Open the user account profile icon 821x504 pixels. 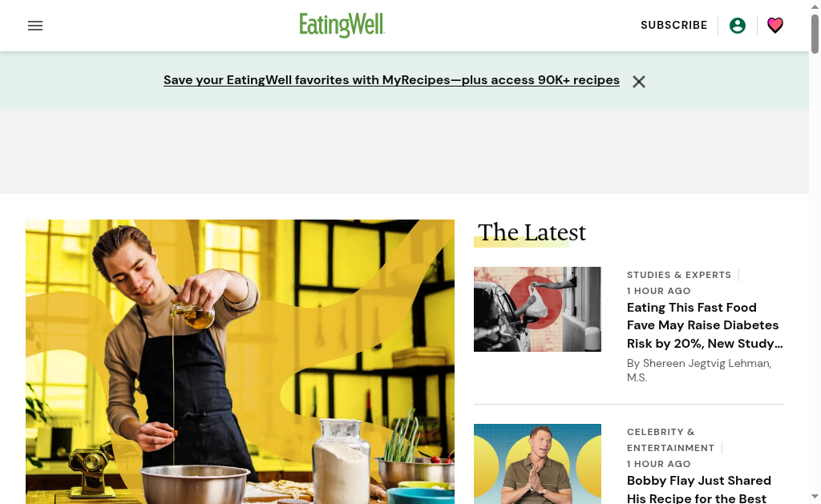pyautogui.click(x=738, y=26)
